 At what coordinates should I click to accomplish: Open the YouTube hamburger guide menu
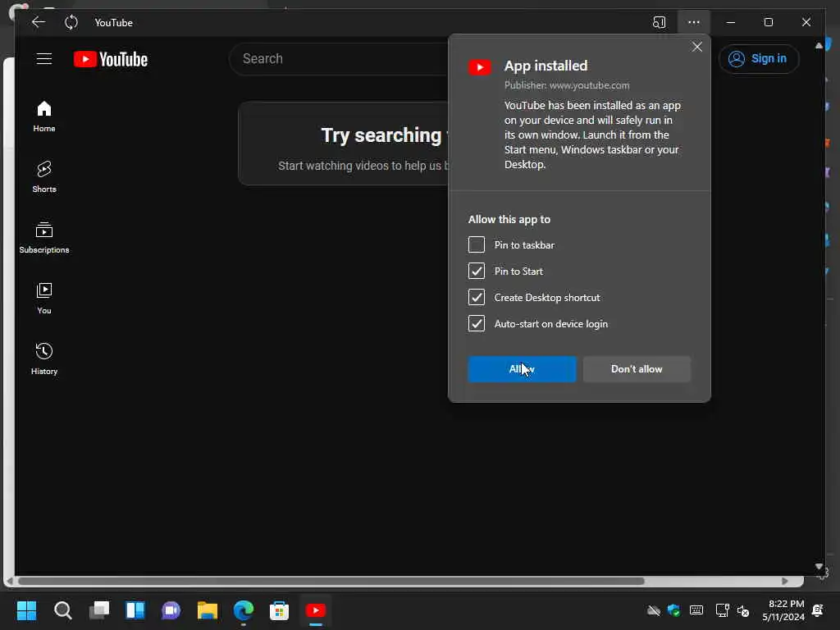pos(44,59)
